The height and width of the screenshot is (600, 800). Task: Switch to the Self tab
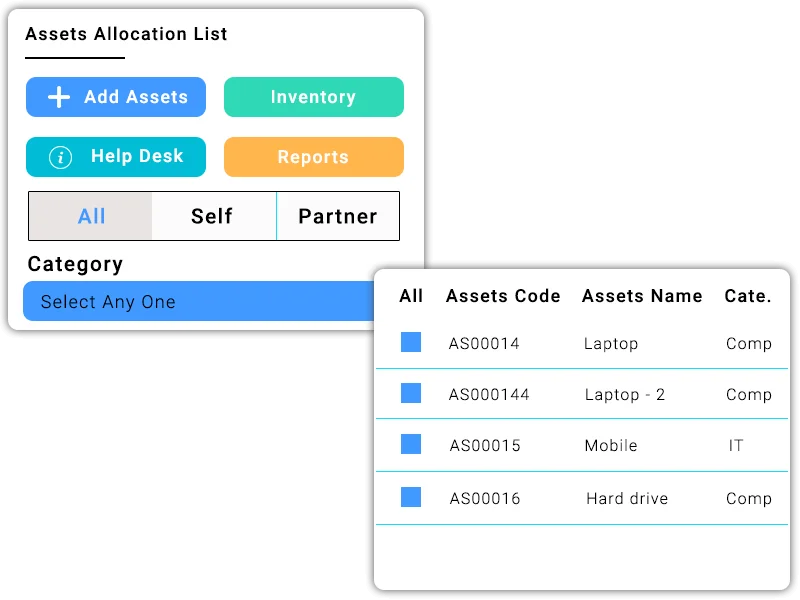pos(212,216)
